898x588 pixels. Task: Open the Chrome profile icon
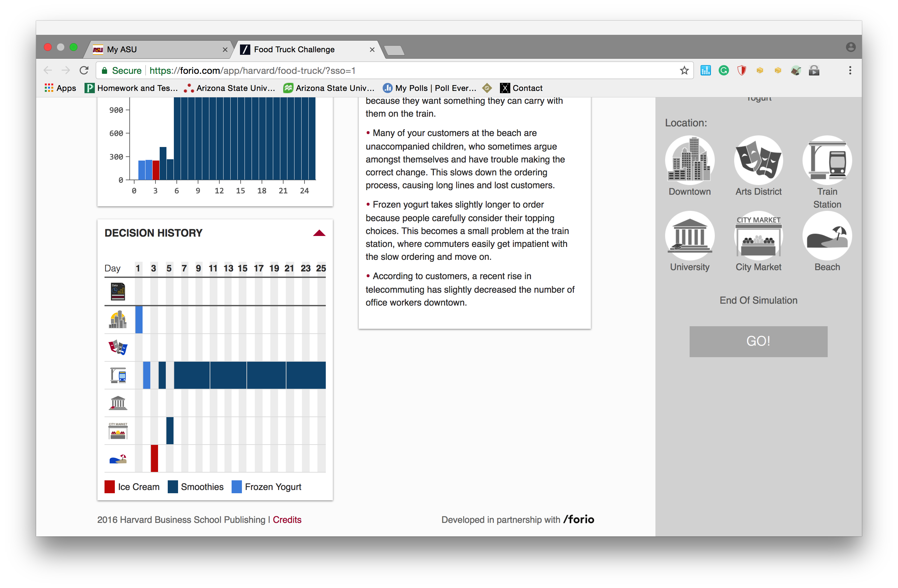click(851, 47)
